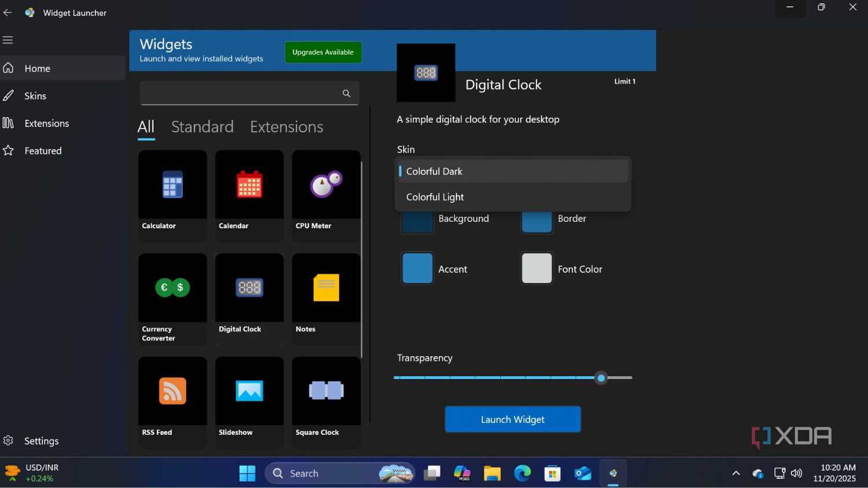Switch to the All tab
The width and height of the screenshot is (868, 488).
tap(146, 127)
